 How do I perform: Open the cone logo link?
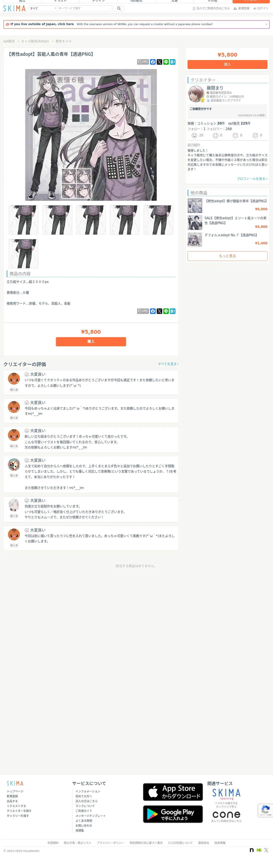(226, 815)
